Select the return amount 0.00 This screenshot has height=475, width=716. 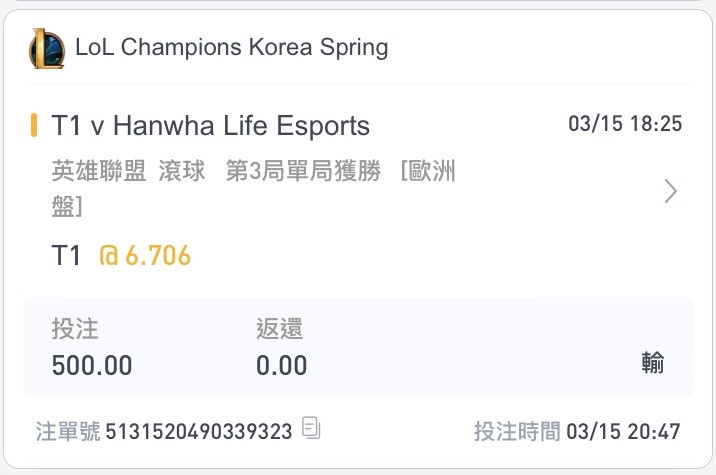pos(281,365)
